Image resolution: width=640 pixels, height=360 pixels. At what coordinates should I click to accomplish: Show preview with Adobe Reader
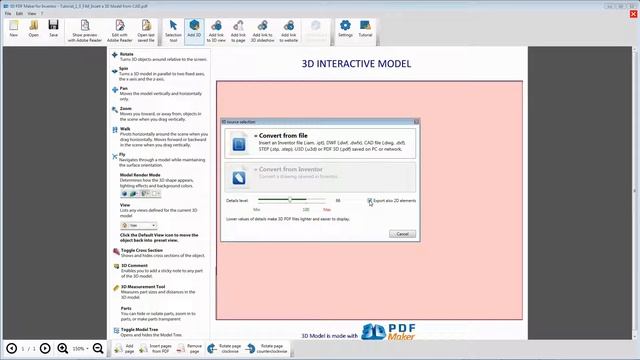click(84, 31)
